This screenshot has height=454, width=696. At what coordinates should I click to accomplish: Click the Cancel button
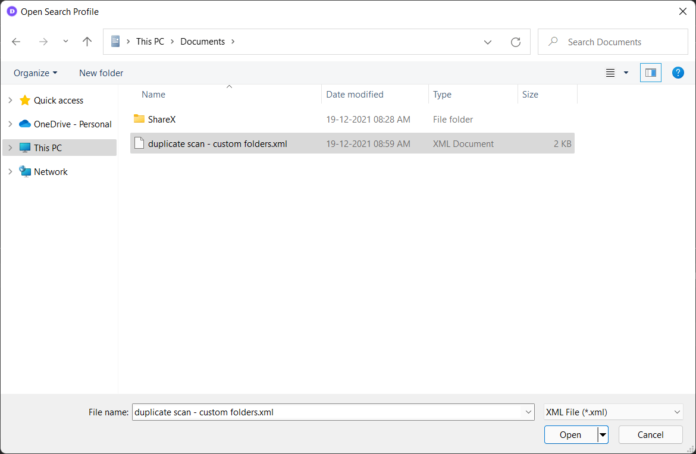pyautogui.click(x=650, y=435)
